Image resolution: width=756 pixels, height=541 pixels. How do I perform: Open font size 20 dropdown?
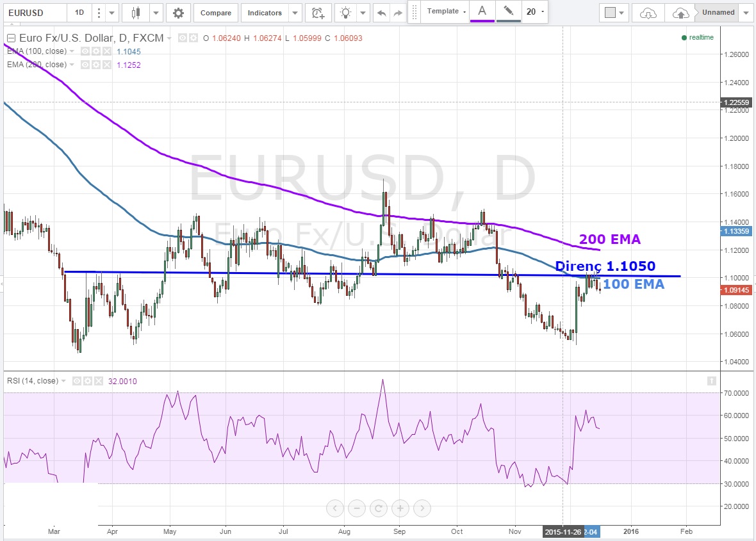535,12
